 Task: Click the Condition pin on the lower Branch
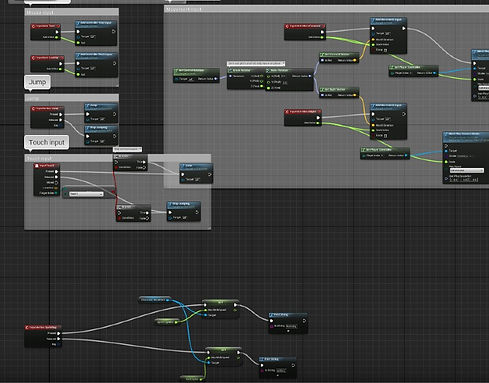pos(119,218)
